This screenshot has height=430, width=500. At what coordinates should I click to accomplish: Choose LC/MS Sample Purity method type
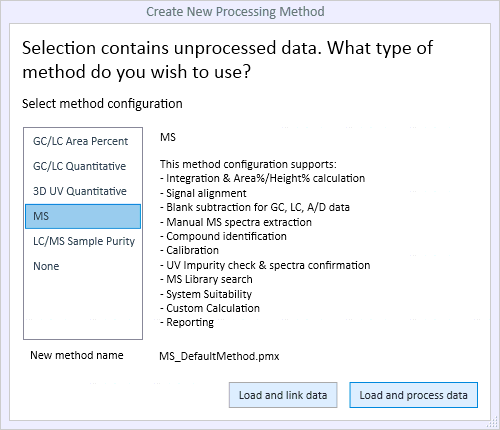83,241
